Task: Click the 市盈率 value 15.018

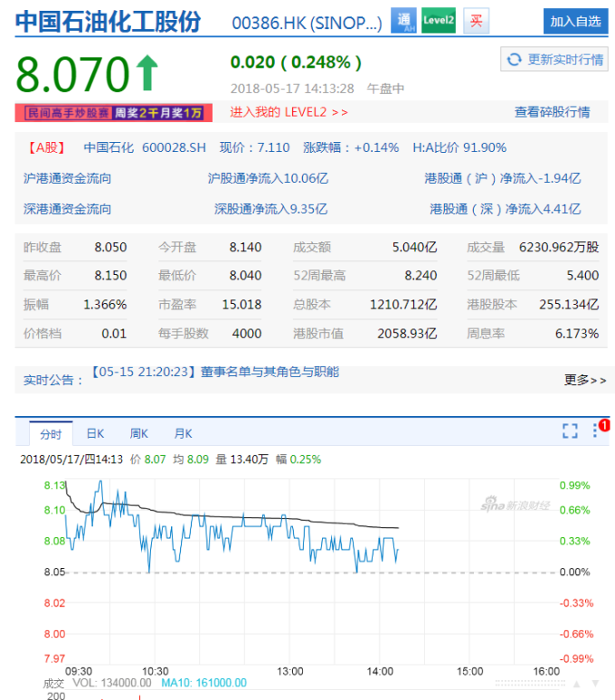Action: click(x=241, y=305)
